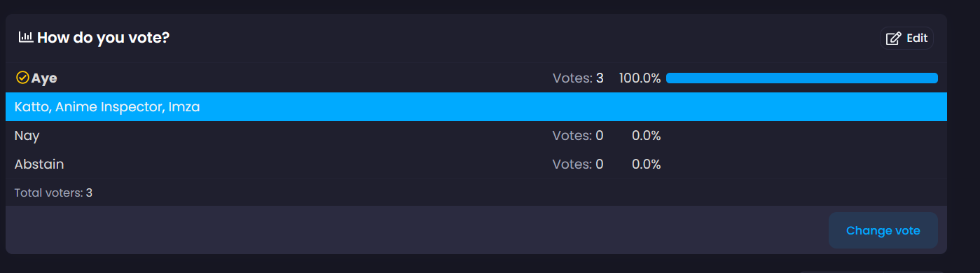Click the Change vote button
The width and height of the screenshot is (980, 273).
(883, 230)
